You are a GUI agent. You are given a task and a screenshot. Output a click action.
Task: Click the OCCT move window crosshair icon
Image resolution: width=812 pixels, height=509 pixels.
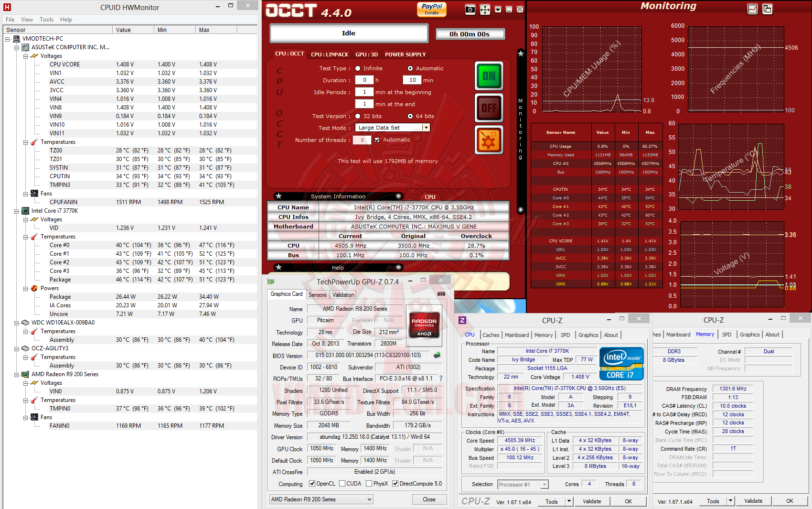485,10
